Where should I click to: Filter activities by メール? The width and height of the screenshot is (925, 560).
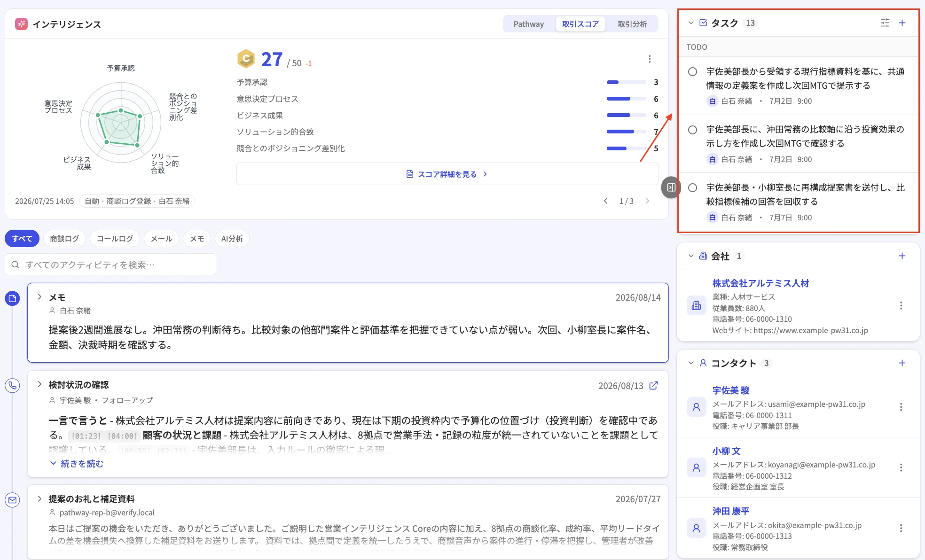pyautogui.click(x=161, y=239)
